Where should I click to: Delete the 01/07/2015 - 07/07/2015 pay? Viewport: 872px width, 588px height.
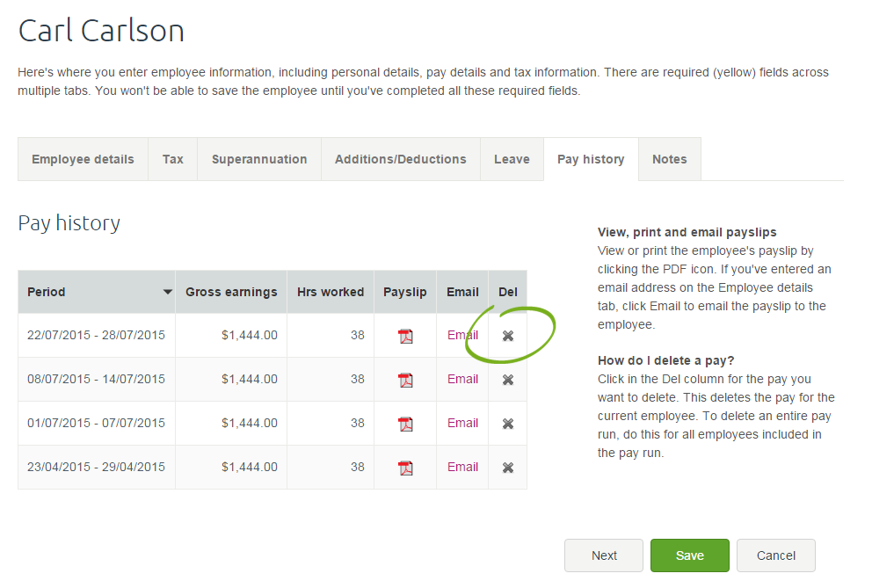click(508, 424)
